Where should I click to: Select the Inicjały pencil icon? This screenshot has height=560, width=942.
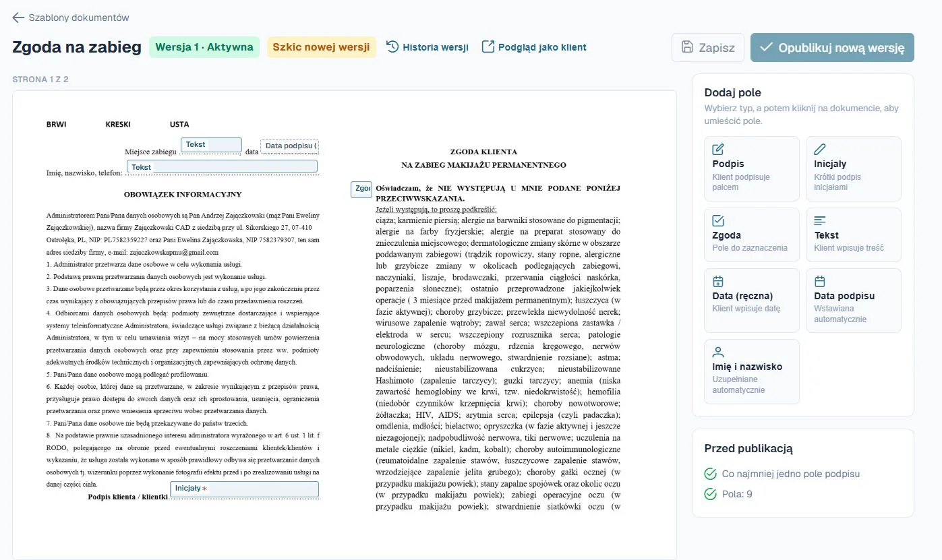820,149
